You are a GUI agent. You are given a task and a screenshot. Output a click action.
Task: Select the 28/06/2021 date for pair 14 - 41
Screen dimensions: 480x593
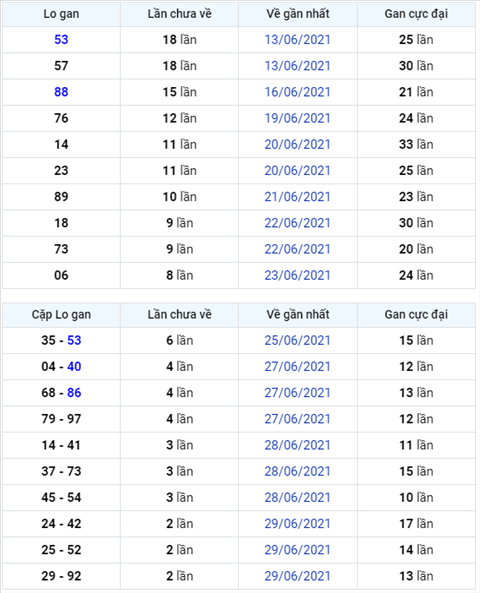coord(297,445)
